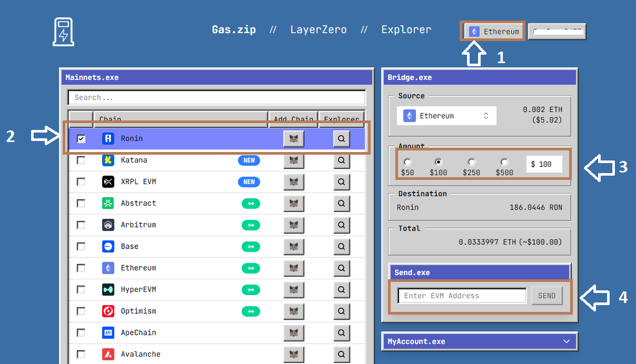Viewport: 636px width, 364px height.
Task: Open Abstract explorer magnifier button
Action: (342, 203)
